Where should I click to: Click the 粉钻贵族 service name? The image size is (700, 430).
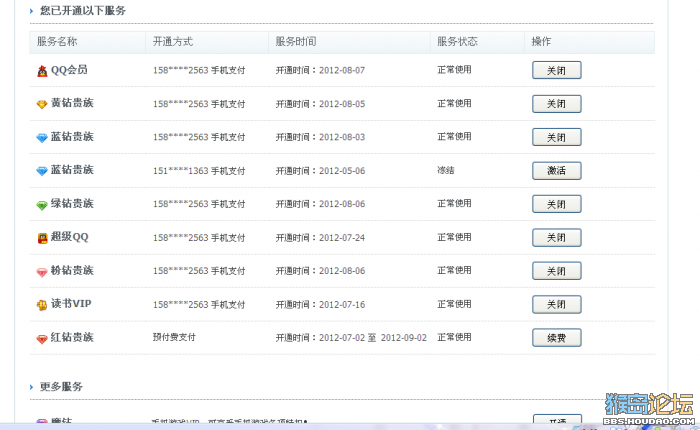[x=72, y=270]
